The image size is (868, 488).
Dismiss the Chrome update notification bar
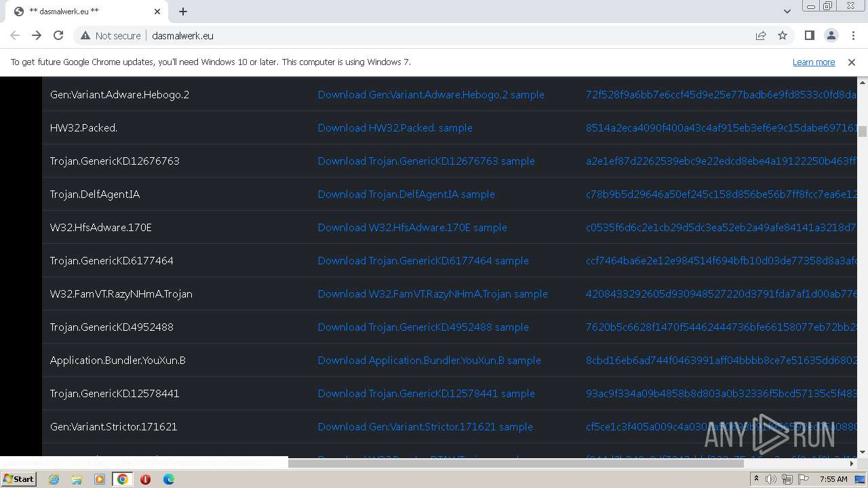click(852, 62)
